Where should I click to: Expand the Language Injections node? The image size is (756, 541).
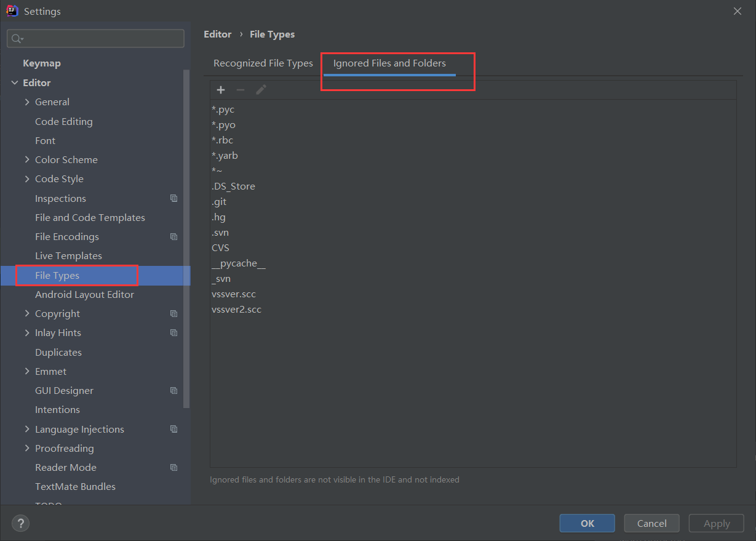coord(27,429)
